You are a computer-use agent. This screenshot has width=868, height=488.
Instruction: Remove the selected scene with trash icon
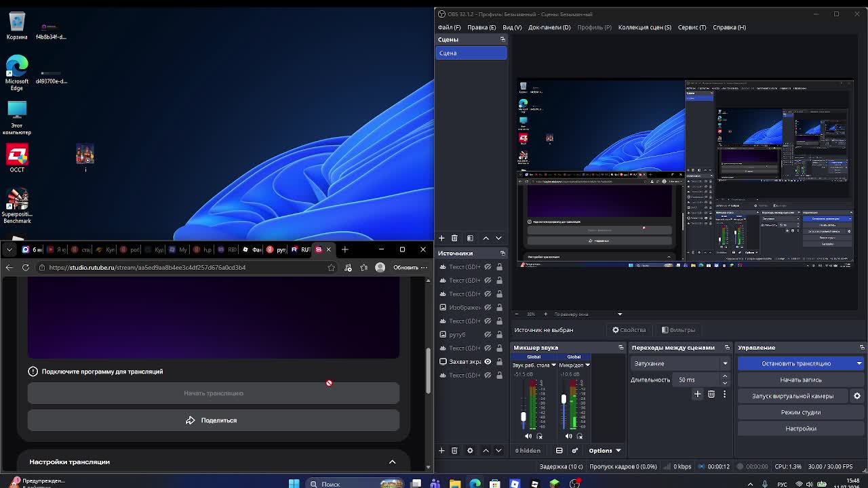454,238
